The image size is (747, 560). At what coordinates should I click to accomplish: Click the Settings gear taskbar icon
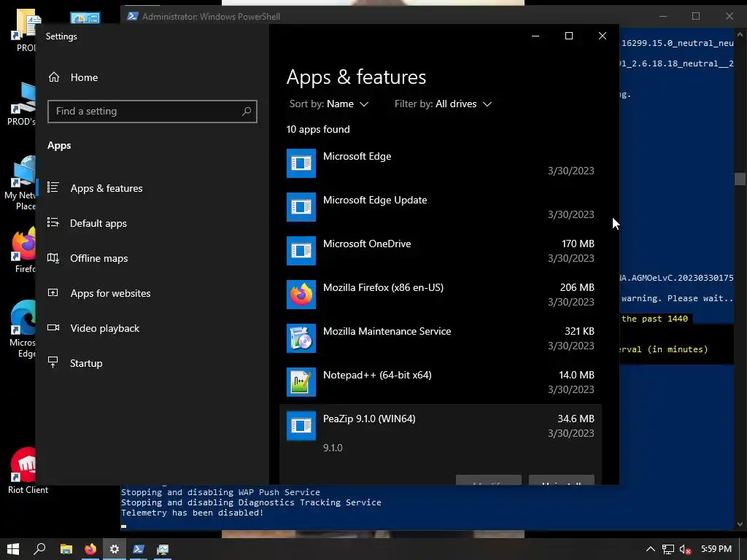pos(115,549)
